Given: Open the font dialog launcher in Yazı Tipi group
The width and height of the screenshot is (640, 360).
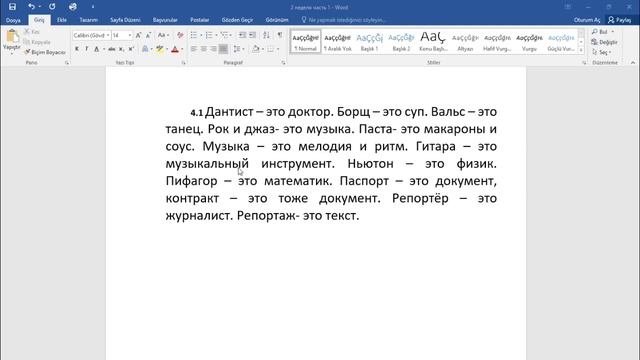Looking at the screenshot, I should click(x=184, y=63).
